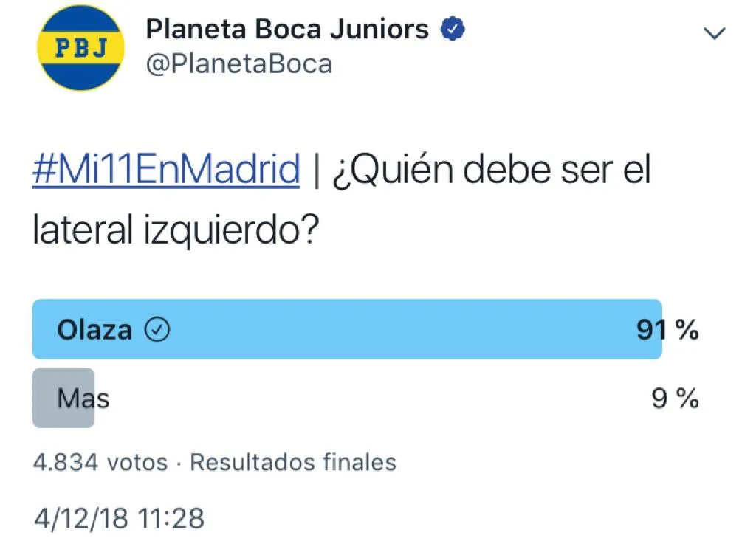Screen dimensions: 756x558
Task: Click the "lateral izquierdo?" text line
Action: 176,231
